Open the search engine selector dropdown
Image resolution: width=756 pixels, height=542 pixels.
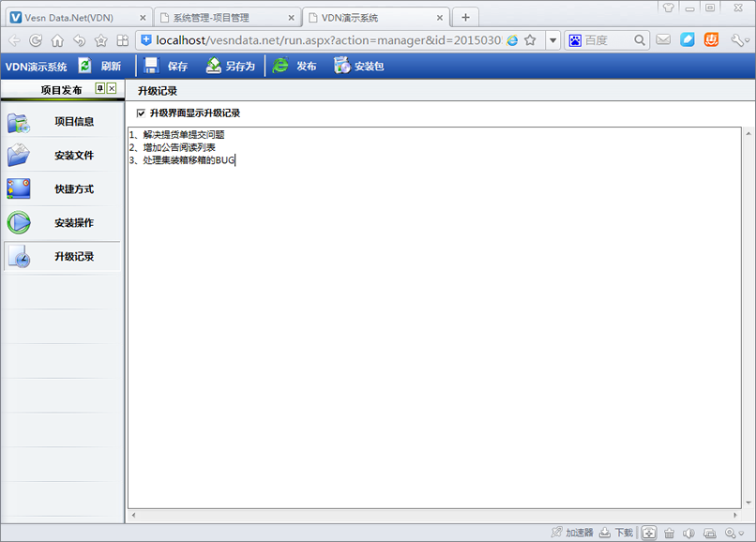coord(575,40)
